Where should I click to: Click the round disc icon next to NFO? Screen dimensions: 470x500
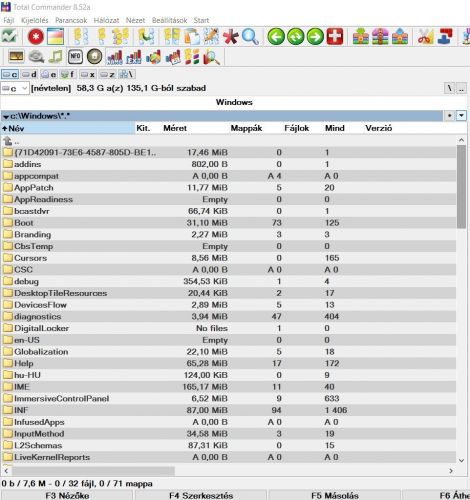(95, 56)
